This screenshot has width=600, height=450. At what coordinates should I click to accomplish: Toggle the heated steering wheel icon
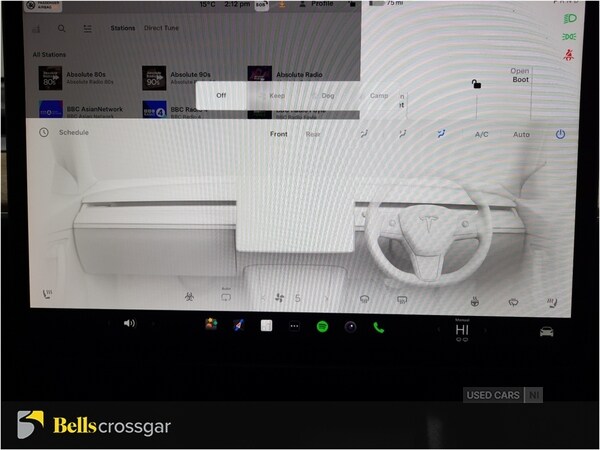point(474,302)
